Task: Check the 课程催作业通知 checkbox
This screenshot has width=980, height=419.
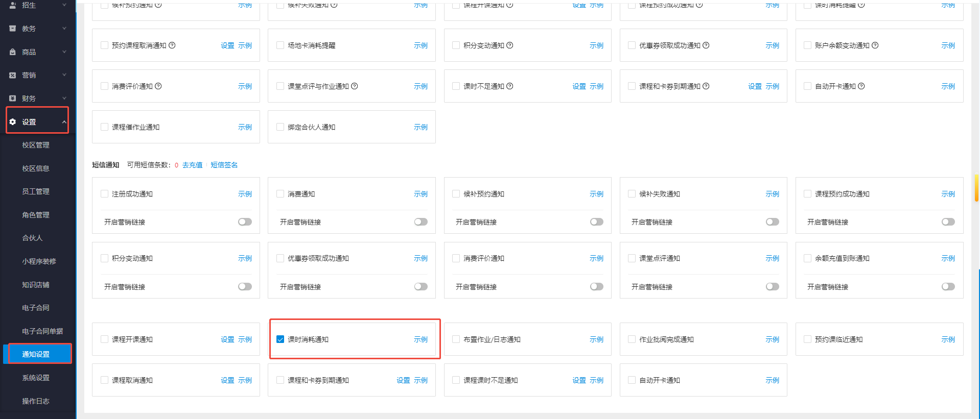Action: (104, 127)
